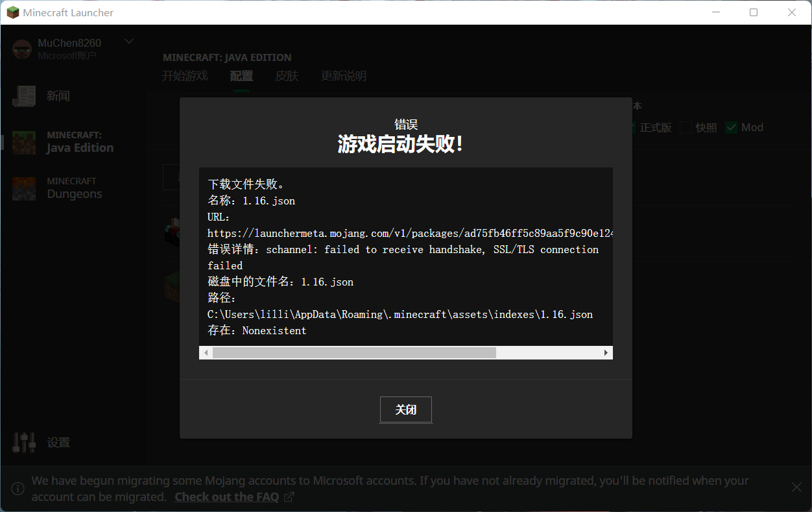Close the error dialog with 关闭 button
The height and width of the screenshot is (512, 812).
406,409
